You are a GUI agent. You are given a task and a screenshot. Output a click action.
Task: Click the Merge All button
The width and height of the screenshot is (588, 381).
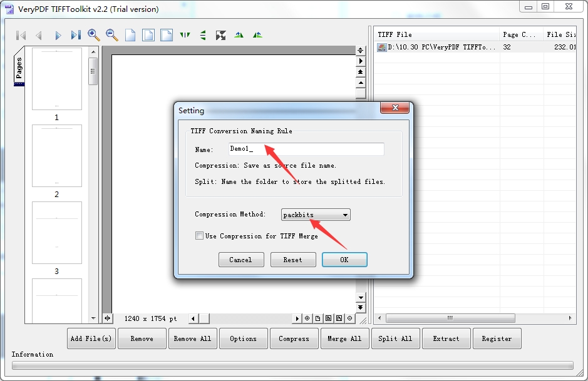tap(344, 338)
